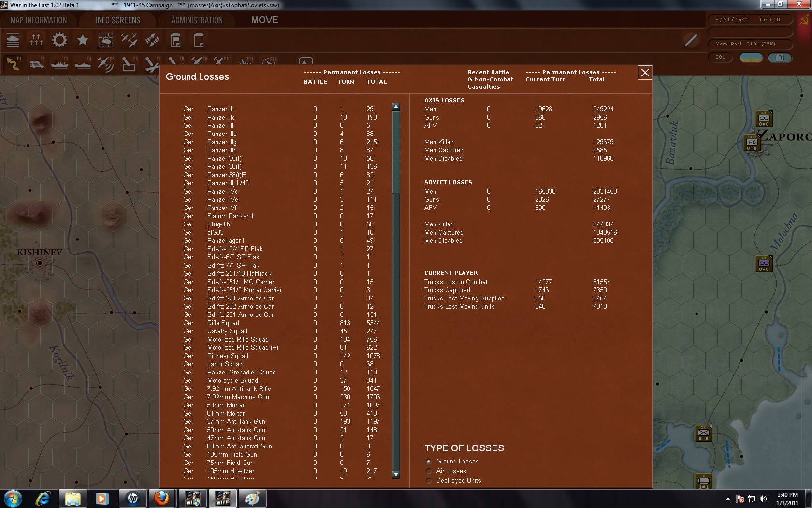Click the crossed arrows reinforcement icon

pos(152,40)
